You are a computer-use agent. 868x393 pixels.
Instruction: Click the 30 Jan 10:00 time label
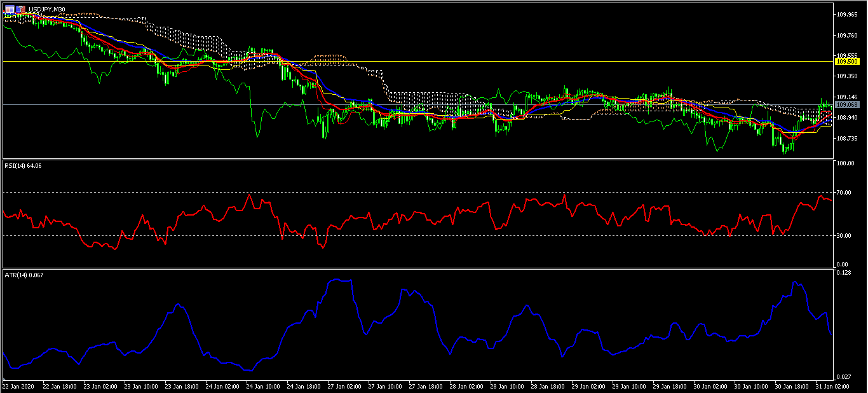[750, 386]
